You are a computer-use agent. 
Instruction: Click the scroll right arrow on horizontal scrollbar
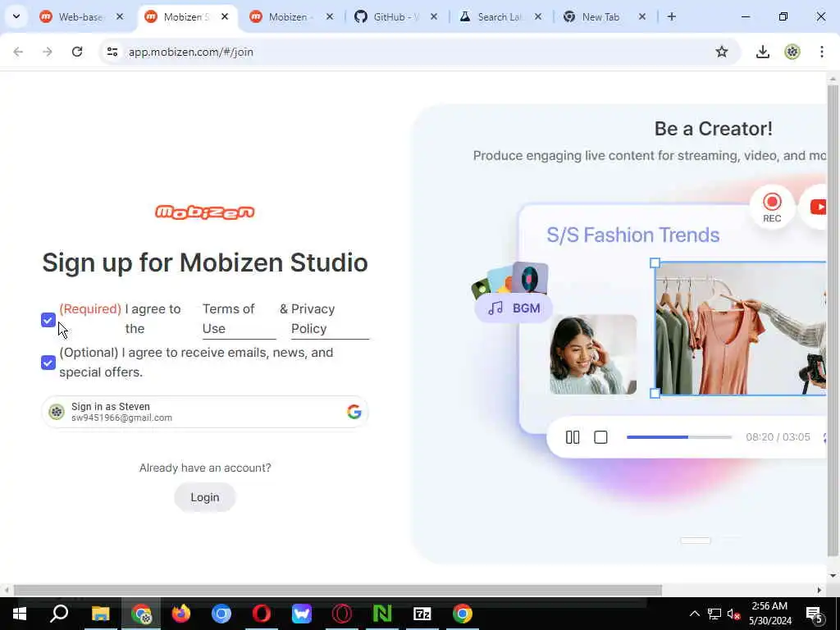[819, 590]
